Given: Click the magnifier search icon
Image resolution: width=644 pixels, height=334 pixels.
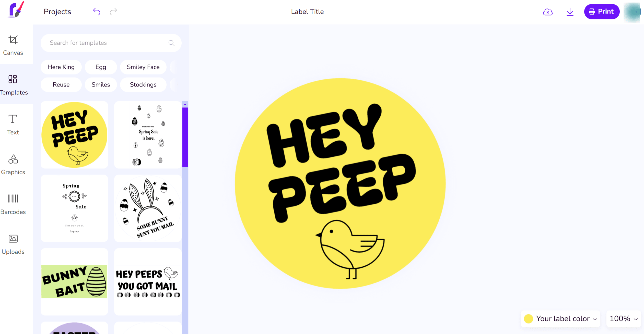Looking at the screenshot, I should 171,43.
